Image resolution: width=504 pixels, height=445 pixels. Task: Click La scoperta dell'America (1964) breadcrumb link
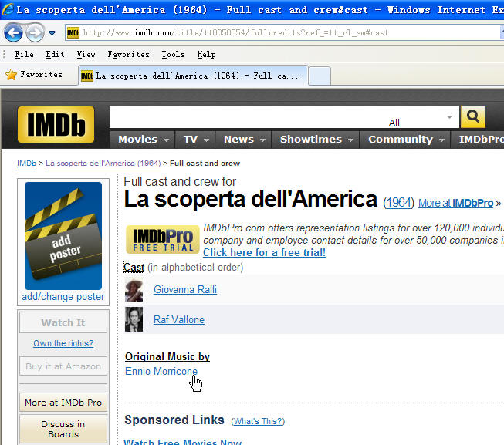[103, 163]
